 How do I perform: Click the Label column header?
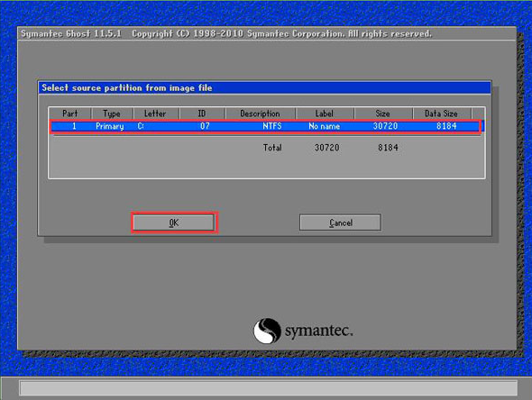coord(325,114)
